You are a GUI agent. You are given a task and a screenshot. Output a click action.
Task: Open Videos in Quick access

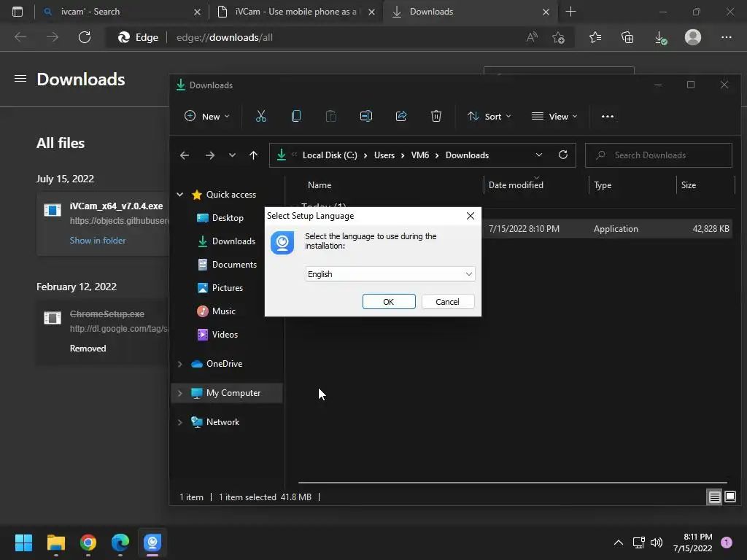[x=217, y=334]
